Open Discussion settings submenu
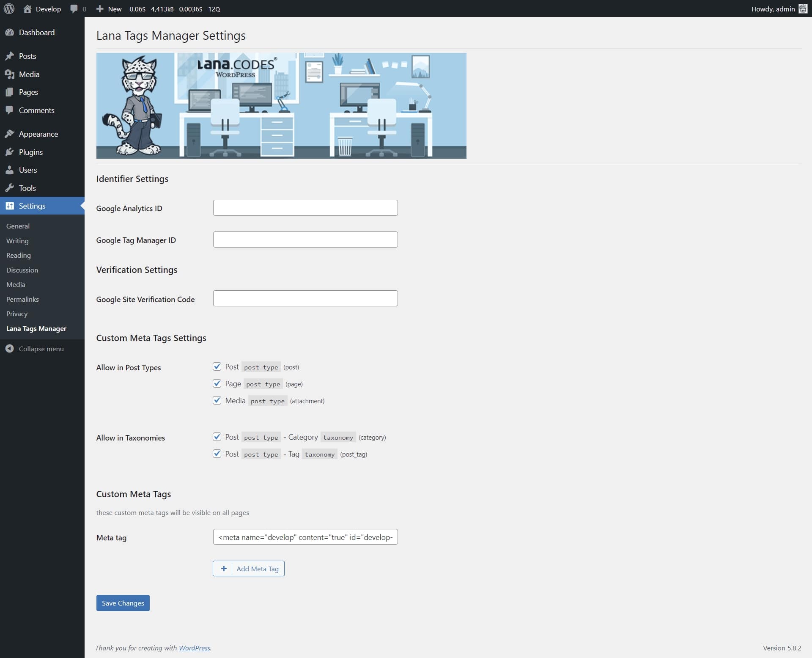The width and height of the screenshot is (812, 658). coord(22,270)
